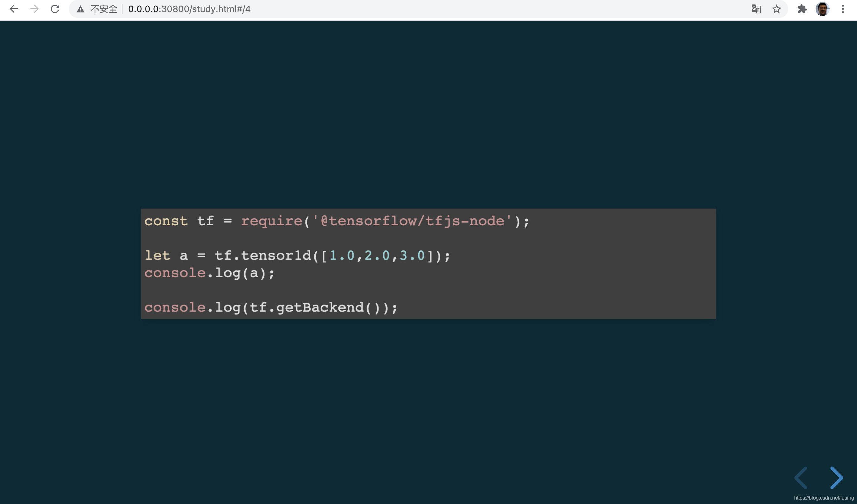This screenshot has width=857, height=504.
Task: Bookmark this page with the star icon
Action: click(776, 9)
